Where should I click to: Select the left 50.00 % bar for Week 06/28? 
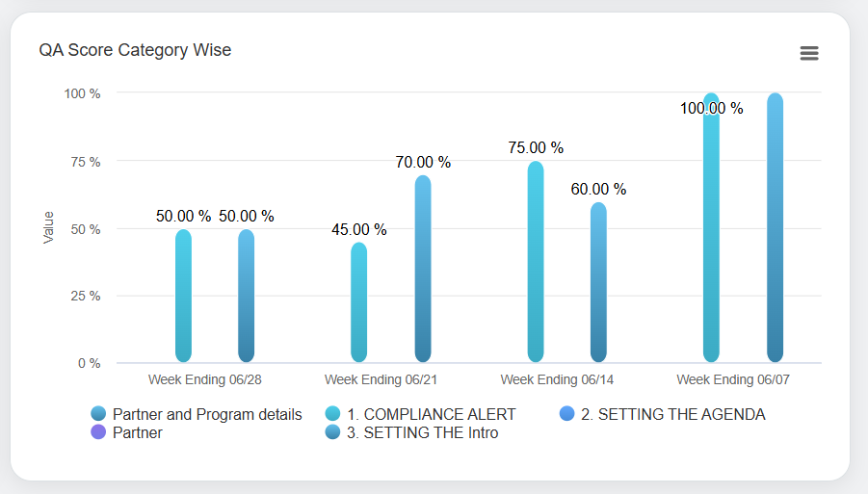click(183, 297)
